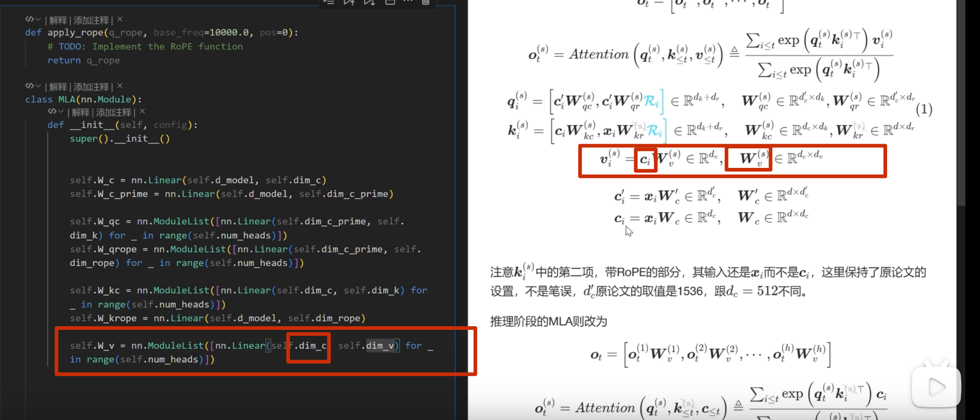Screen dimensions: 980x420
Task: Click 解释 above the apply_rope function
Action: coord(58,20)
